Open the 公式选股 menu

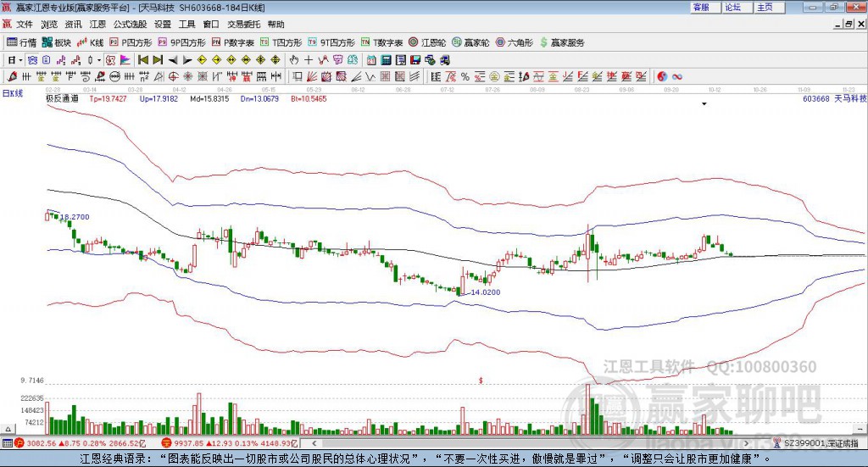[130, 25]
